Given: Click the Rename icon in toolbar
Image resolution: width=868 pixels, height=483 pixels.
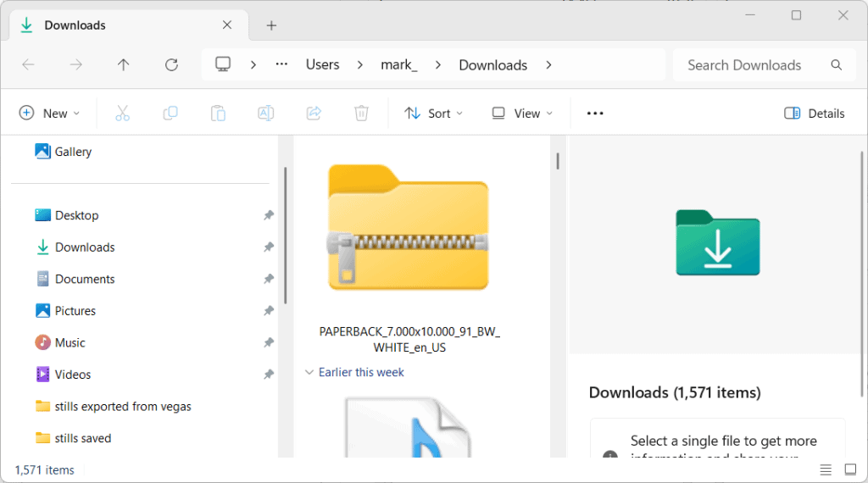Looking at the screenshot, I should tap(265, 114).
